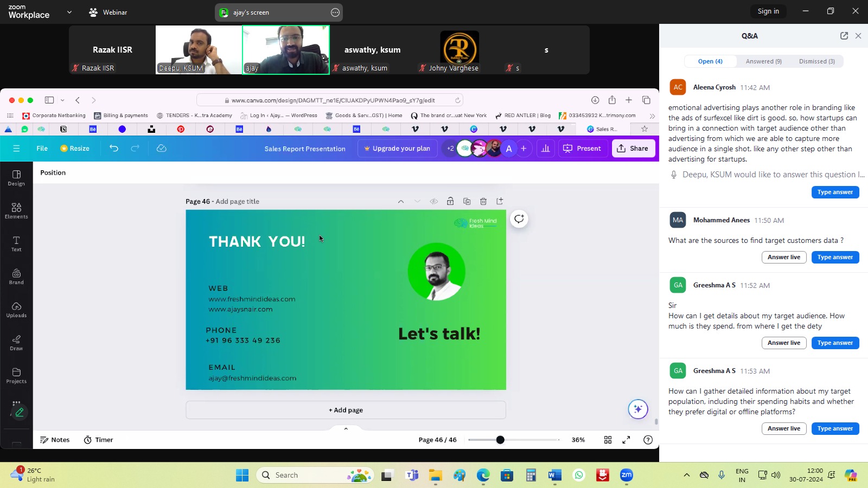This screenshot has height=488, width=868.
Task: Click Answer live for Mohammed Anees question
Action: pos(783,257)
